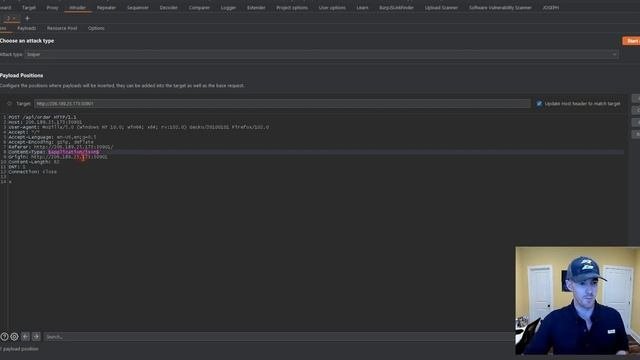The height and width of the screenshot is (360, 640).
Task: Start the attack with the orange button
Action: pyautogui.click(x=631, y=41)
